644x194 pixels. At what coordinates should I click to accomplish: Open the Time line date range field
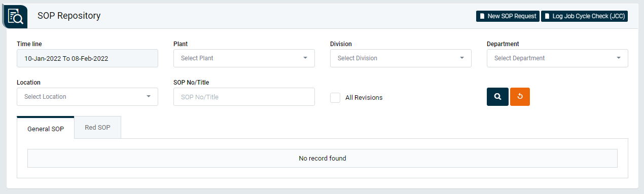click(87, 58)
